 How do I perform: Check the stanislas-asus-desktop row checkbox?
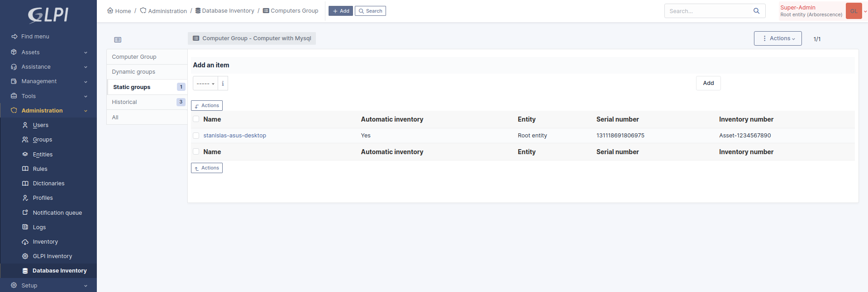(x=196, y=136)
